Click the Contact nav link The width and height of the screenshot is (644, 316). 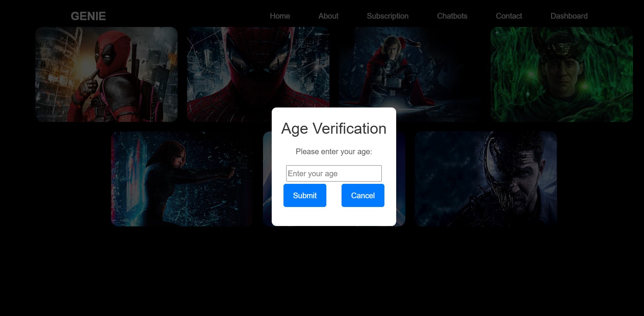coord(509,16)
